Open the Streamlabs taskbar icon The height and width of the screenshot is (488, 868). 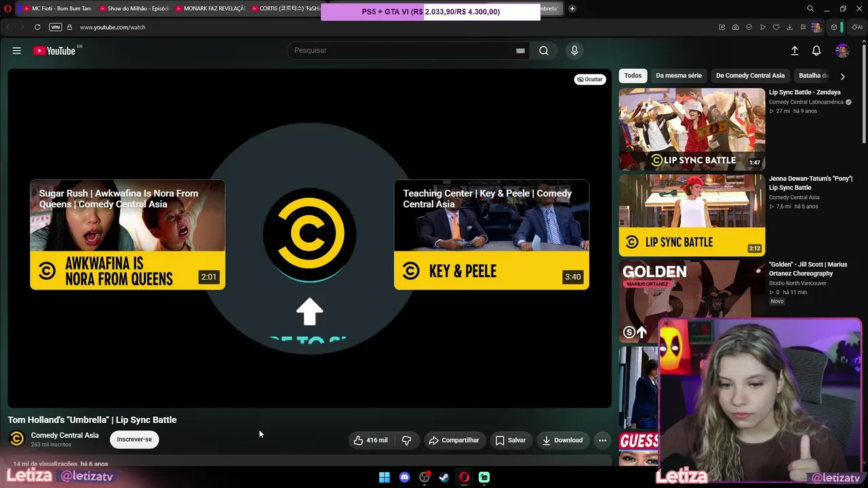coord(484,477)
